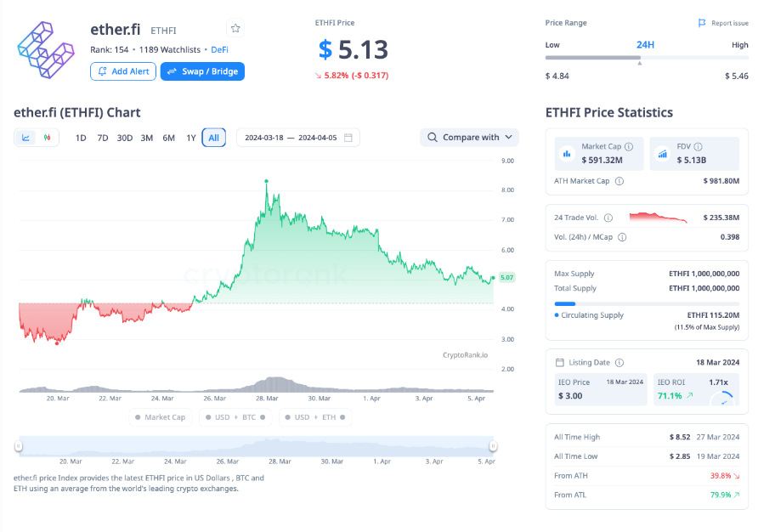Show FDV info tooltip icon
The width and height of the screenshot is (775, 532).
point(698,146)
